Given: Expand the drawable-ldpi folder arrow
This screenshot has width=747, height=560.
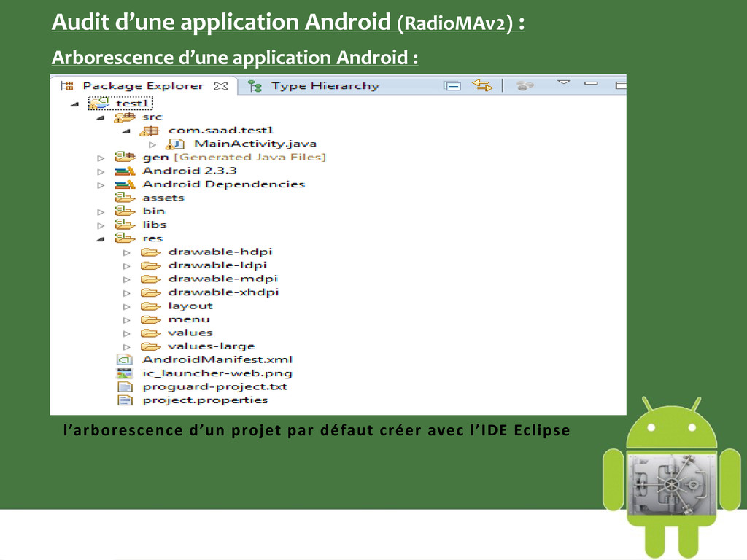Looking at the screenshot, I should click(x=127, y=265).
